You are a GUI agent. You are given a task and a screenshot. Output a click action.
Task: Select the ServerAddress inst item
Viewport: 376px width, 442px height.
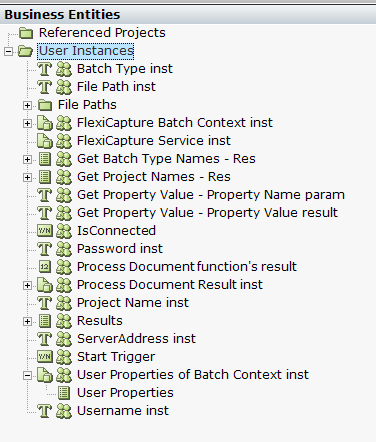[136, 339]
